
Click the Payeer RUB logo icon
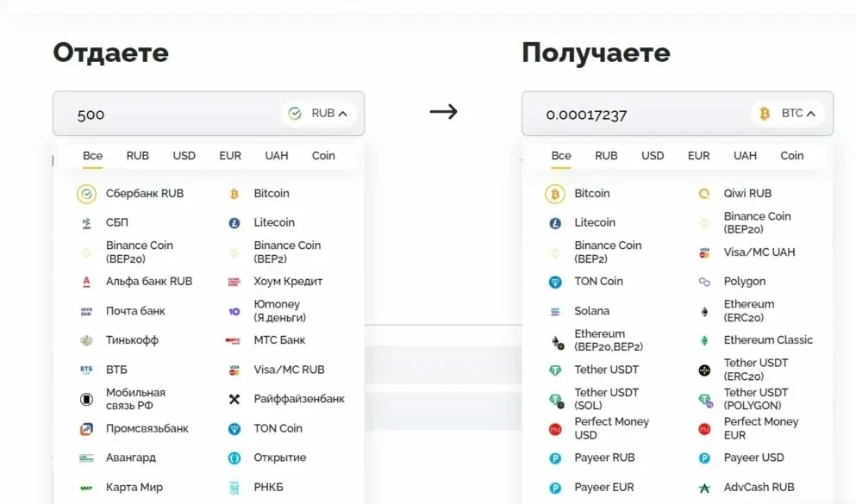555,458
